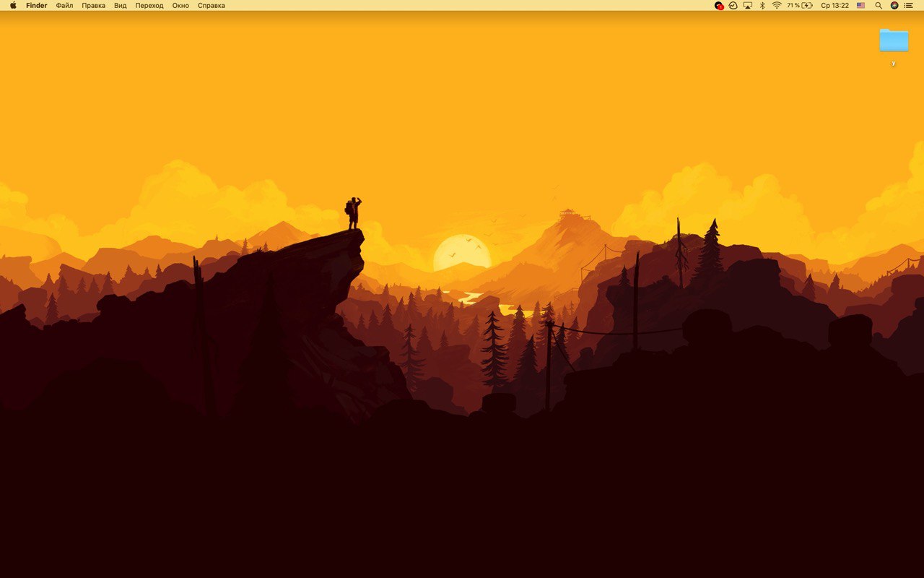The width and height of the screenshot is (924, 578).
Task: Click the Ср 13:22 clock
Action: (834, 5)
